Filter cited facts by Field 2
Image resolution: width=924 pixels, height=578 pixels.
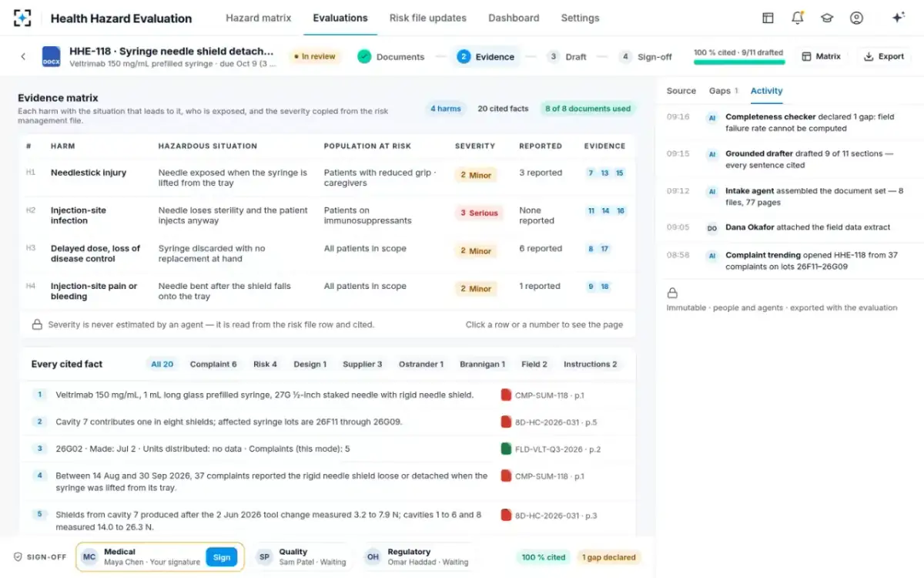pos(534,365)
